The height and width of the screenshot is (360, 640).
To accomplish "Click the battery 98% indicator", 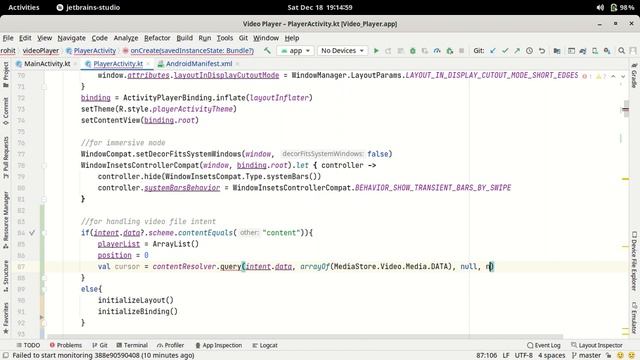I will (622, 7).
